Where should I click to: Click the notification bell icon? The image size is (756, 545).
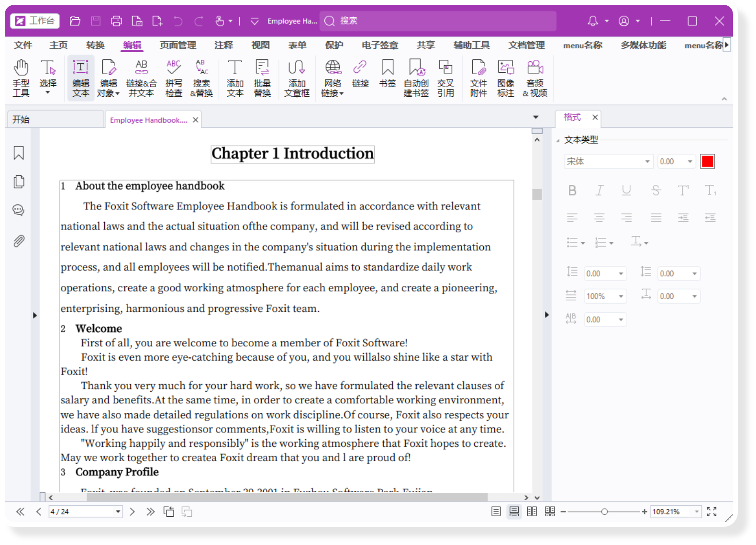coord(593,21)
